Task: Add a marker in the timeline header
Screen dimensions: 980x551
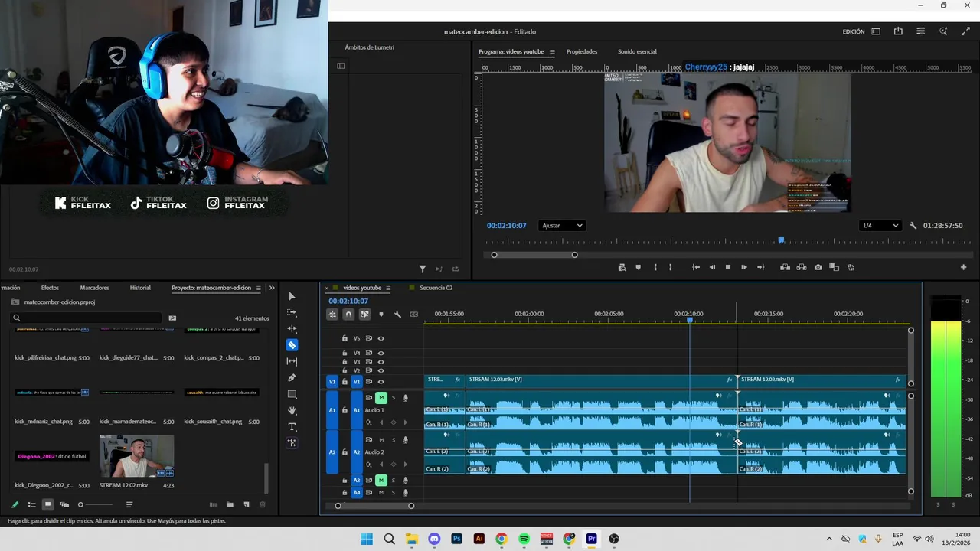Action: click(381, 314)
